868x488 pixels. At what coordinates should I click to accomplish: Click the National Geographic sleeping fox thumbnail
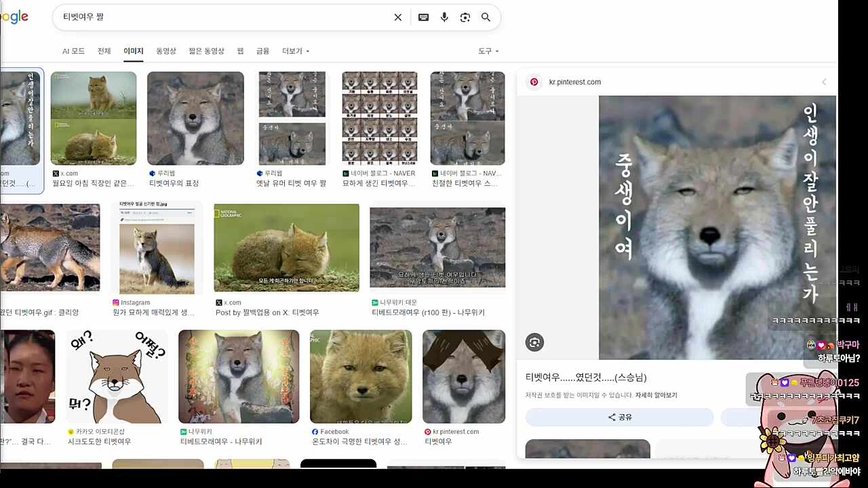pos(286,247)
